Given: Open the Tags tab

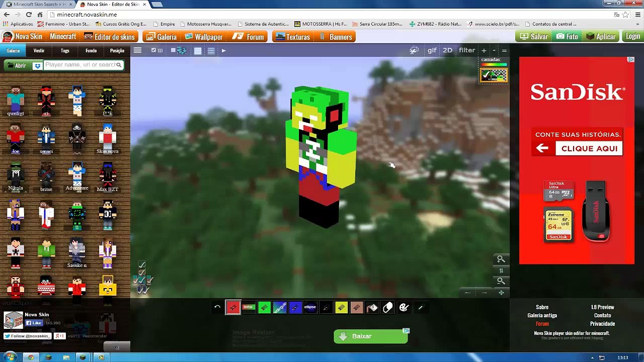Looking at the screenshot, I should pyautogui.click(x=65, y=51).
